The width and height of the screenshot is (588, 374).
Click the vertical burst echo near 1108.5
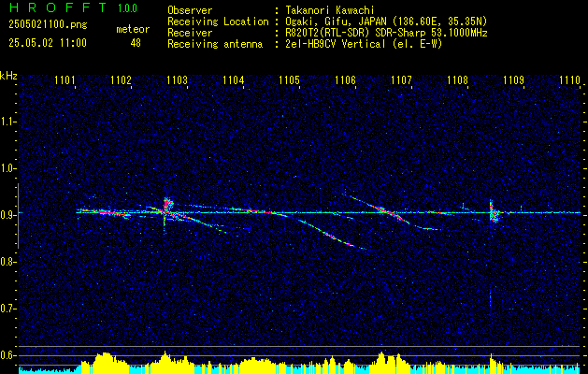(493, 212)
